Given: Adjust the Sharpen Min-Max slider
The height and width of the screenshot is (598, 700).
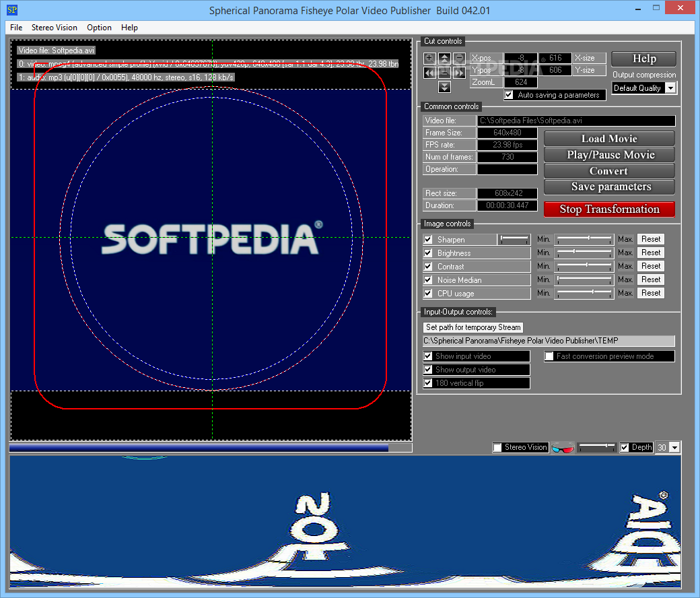Looking at the screenshot, I should pyautogui.click(x=584, y=239).
